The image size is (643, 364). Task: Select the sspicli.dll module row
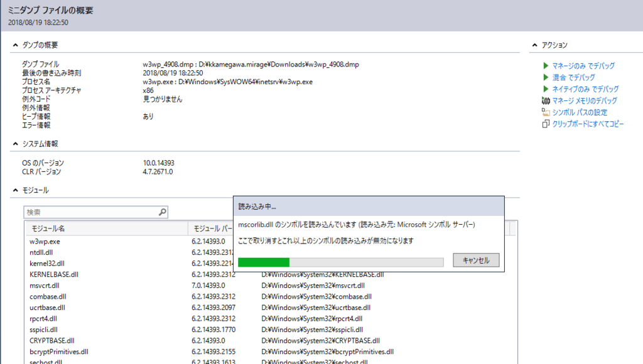click(271, 330)
